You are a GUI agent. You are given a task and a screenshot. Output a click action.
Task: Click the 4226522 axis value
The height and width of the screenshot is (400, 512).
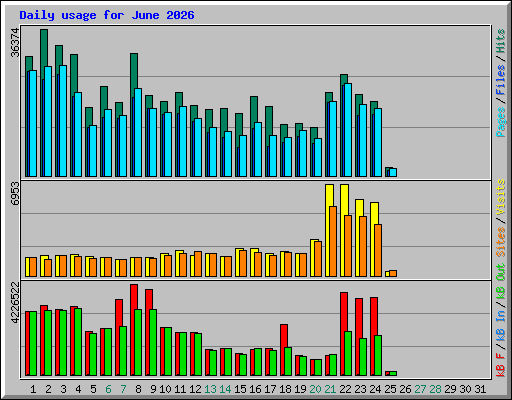(x=15, y=303)
